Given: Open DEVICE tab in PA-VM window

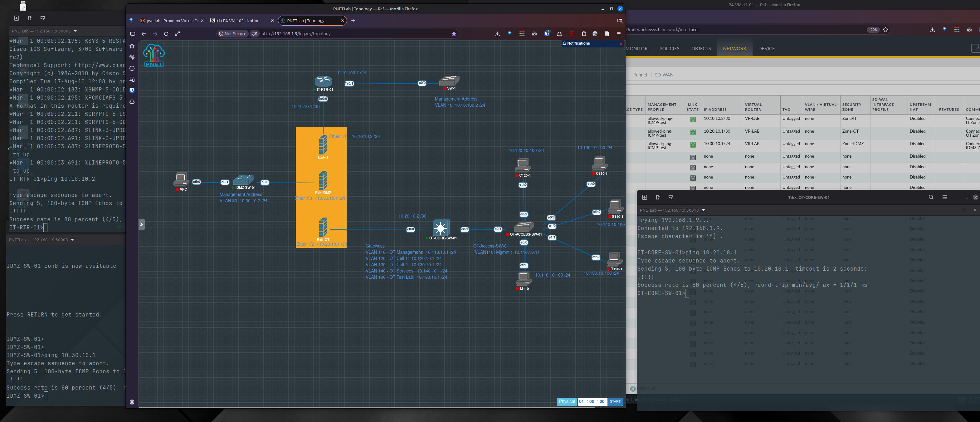Looking at the screenshot, I should [x=766, y=49].
